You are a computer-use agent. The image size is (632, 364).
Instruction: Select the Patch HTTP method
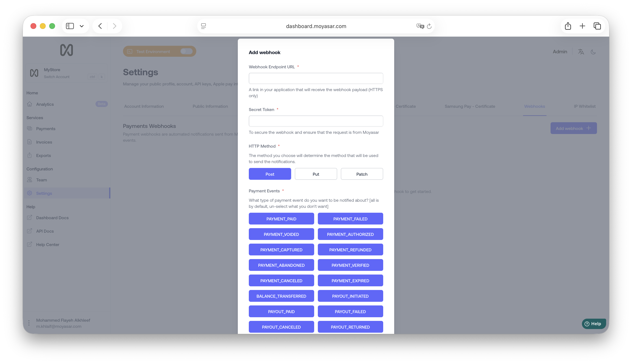(362, 174)
